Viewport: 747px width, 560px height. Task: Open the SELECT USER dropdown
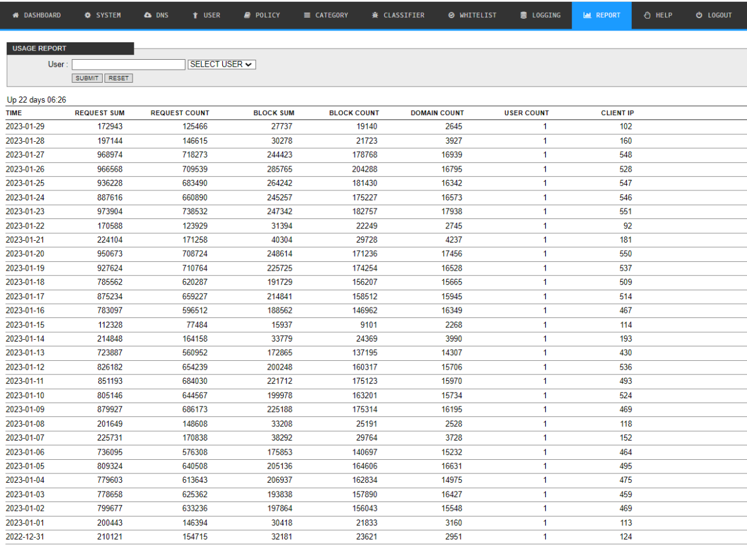222,64
